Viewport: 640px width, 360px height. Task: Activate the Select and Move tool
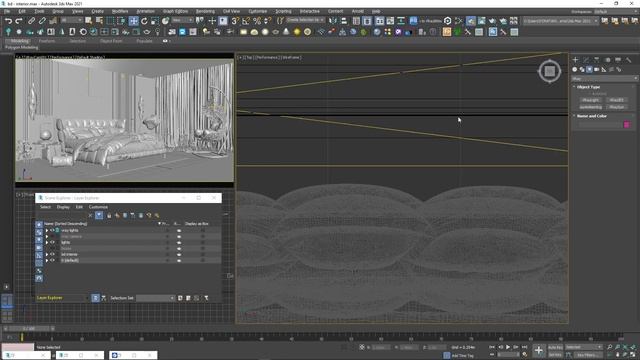tap(133, 21)
